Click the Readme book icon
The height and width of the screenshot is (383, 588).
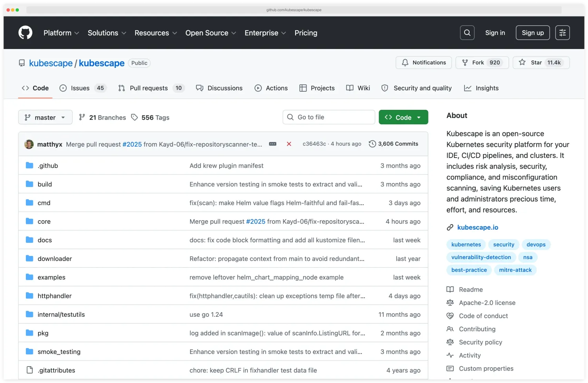[450, 289]
